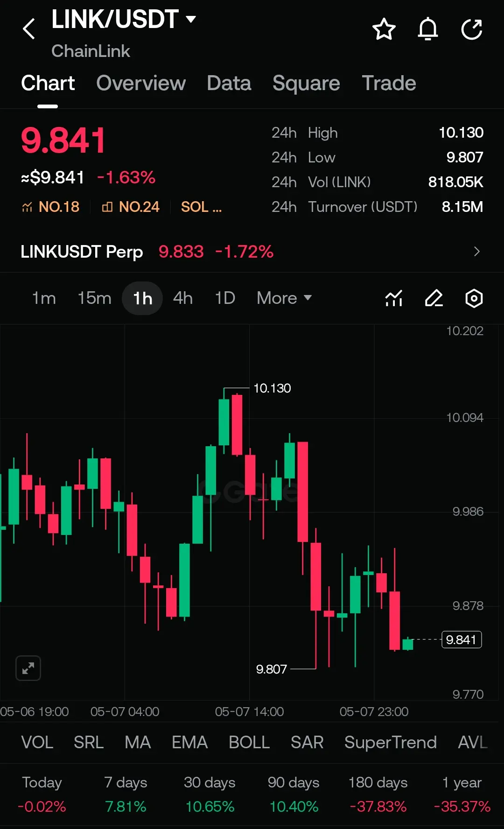Tap the 24h Low value 9.807
The width and height of the screenshot is (504, 829).
[465, 157]
